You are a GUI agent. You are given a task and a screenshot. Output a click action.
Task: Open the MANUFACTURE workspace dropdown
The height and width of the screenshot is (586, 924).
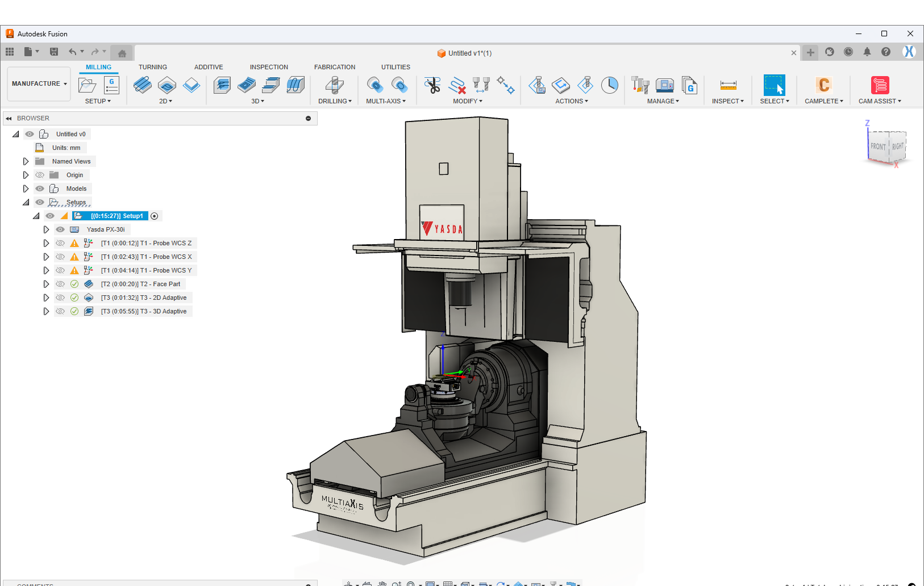[39, 83]
